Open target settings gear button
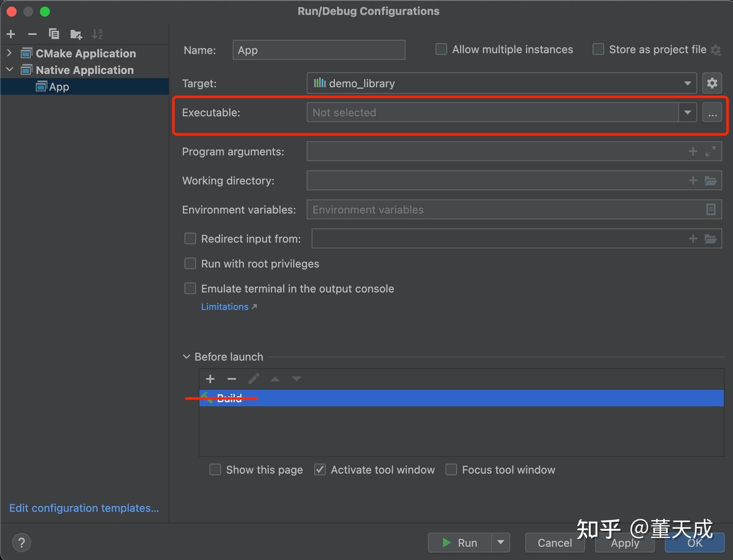Viewport: 733px width, 560px height. point(712,83)
